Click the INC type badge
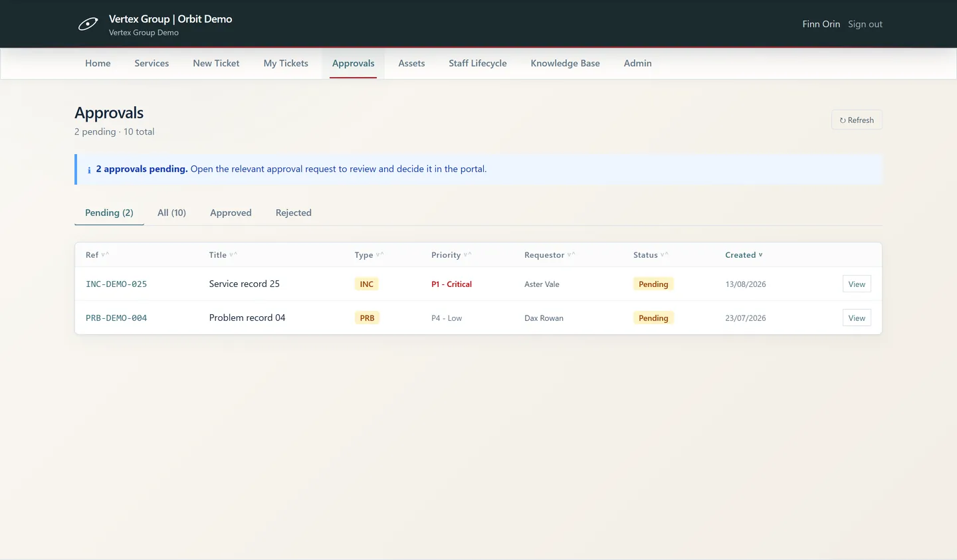Viewport: 957px width, 560px height. click(367, 284)
